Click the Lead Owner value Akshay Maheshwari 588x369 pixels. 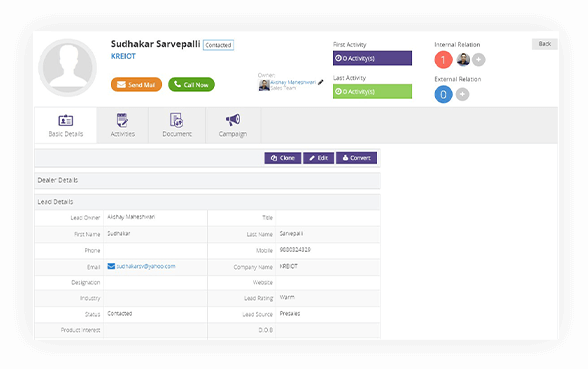click(131, 217)
